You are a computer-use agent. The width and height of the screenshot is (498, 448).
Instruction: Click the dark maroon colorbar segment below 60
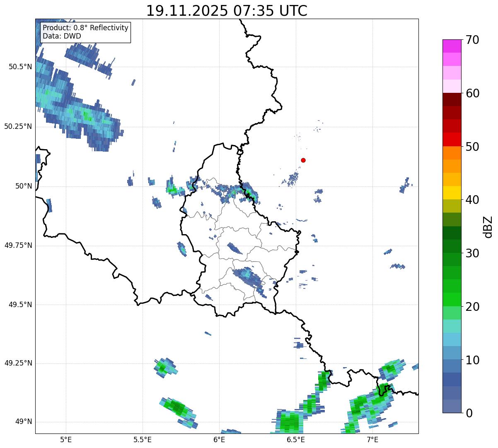(452, 99)
